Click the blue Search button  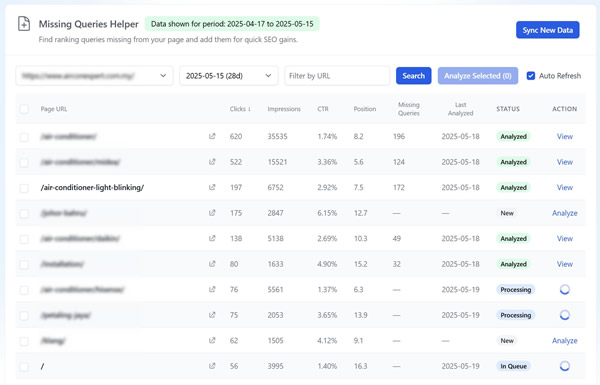tap(414, 76)
